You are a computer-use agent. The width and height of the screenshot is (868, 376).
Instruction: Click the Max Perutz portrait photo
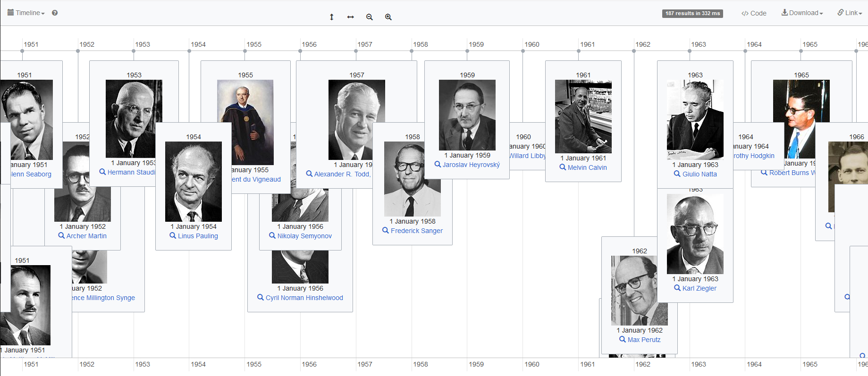(x=640, y=291)
